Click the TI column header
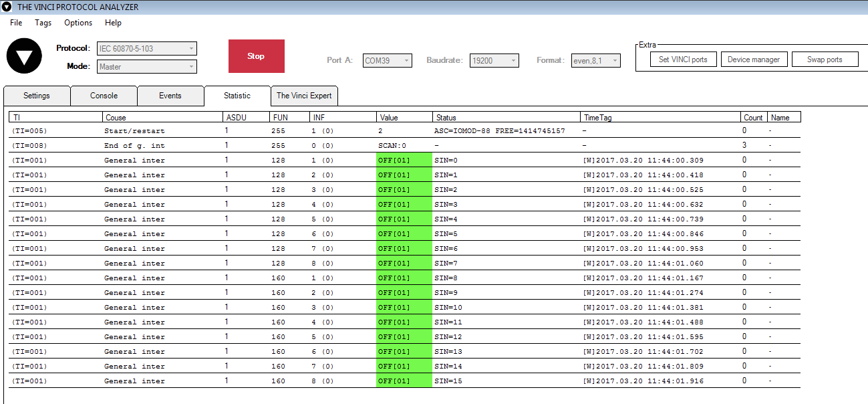Image resolution: width=868 pixels, height=404 pixels. [x=56, y=117]
